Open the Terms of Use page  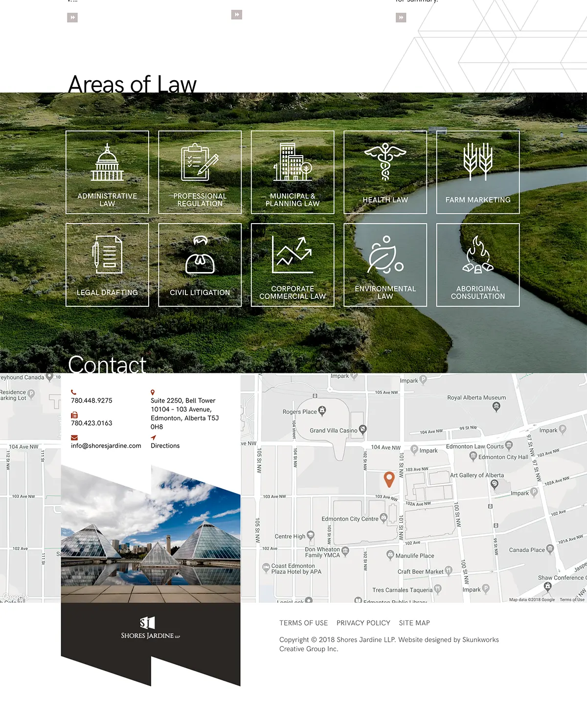[304, 623]
